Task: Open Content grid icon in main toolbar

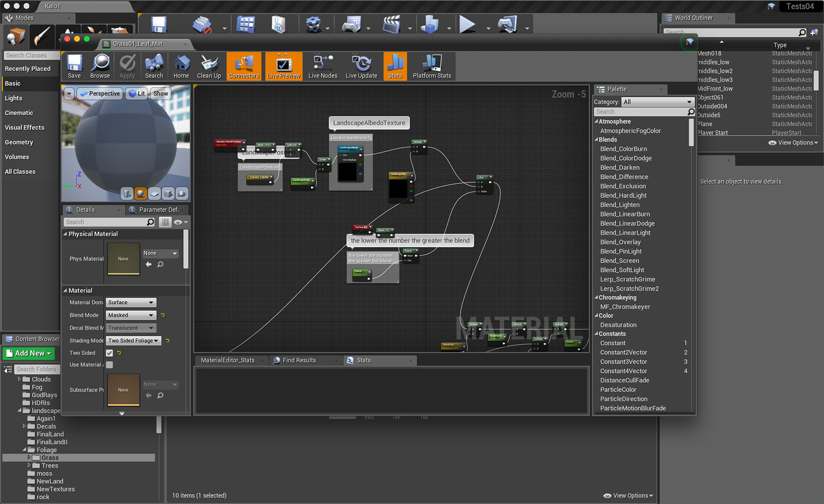Action: coord(246,24)
